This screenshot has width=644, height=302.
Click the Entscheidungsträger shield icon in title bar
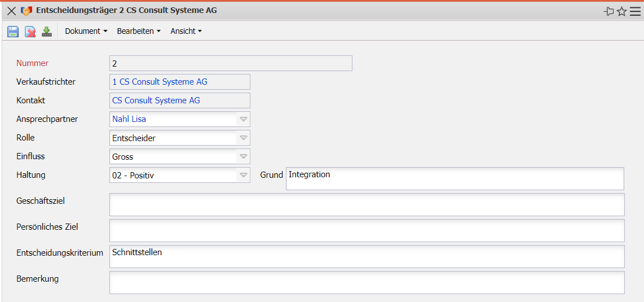coord(27,11)
